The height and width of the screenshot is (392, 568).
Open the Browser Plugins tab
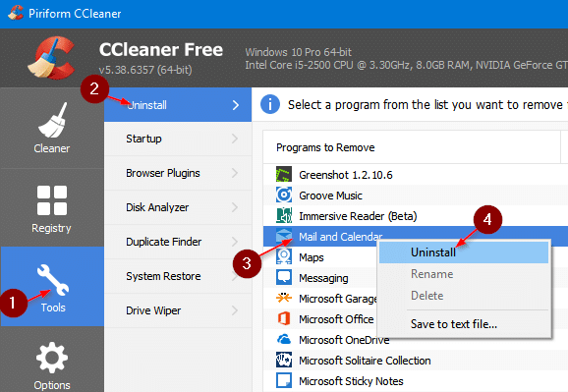point(178,173)
